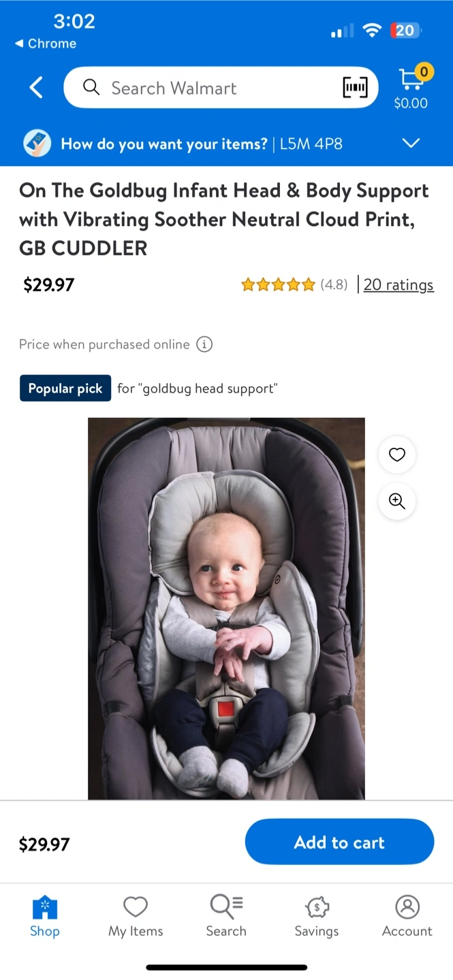This screenshot has width=453, height=980.
Task: Tap the delivery phone icon in banner
Action: click(x=37, y=144)
